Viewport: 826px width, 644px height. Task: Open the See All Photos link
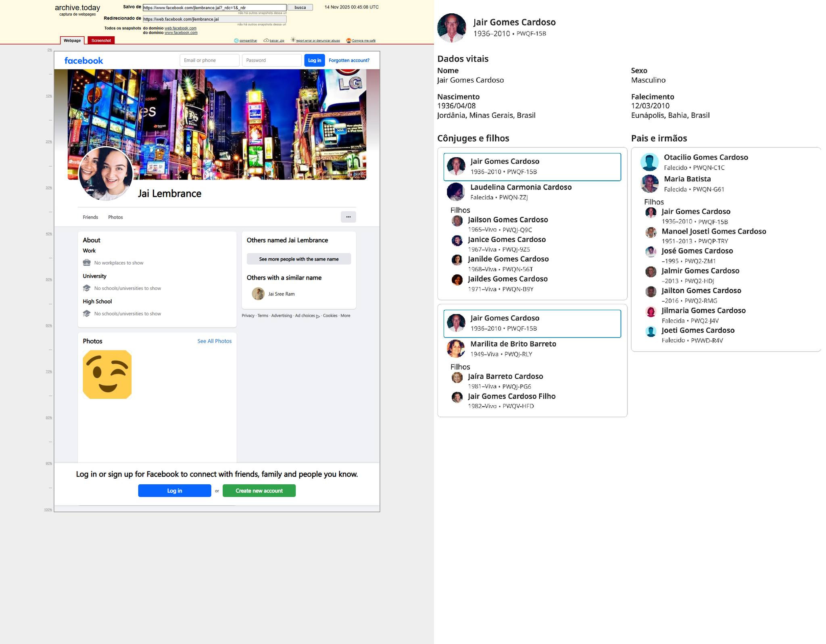214,341
